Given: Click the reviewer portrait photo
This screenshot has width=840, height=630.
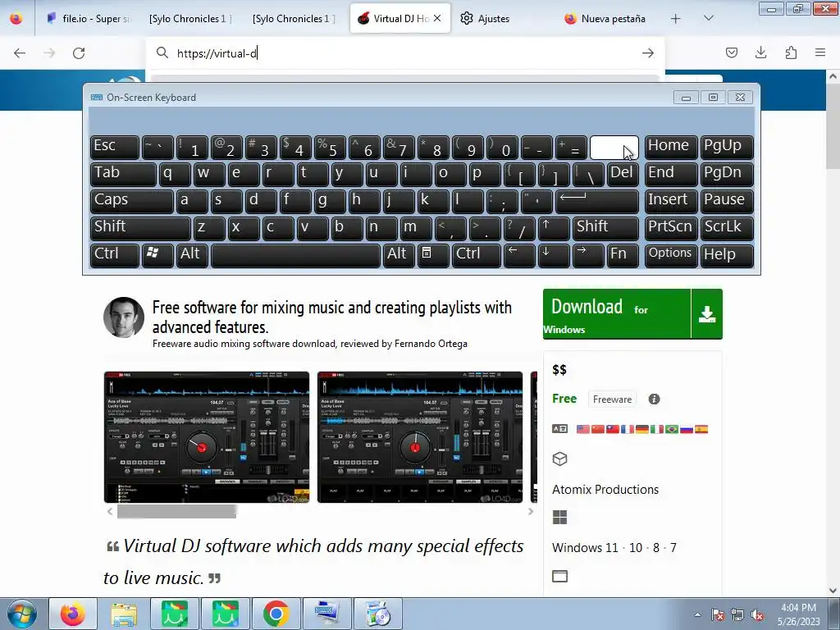Looking at the screenshot, I should coord(124,317).
